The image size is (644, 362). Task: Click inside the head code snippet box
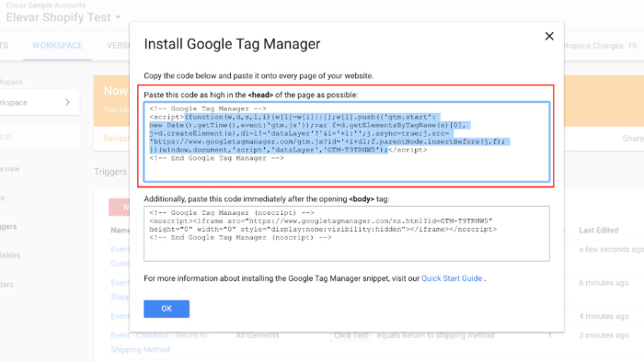tap(347, 141)
